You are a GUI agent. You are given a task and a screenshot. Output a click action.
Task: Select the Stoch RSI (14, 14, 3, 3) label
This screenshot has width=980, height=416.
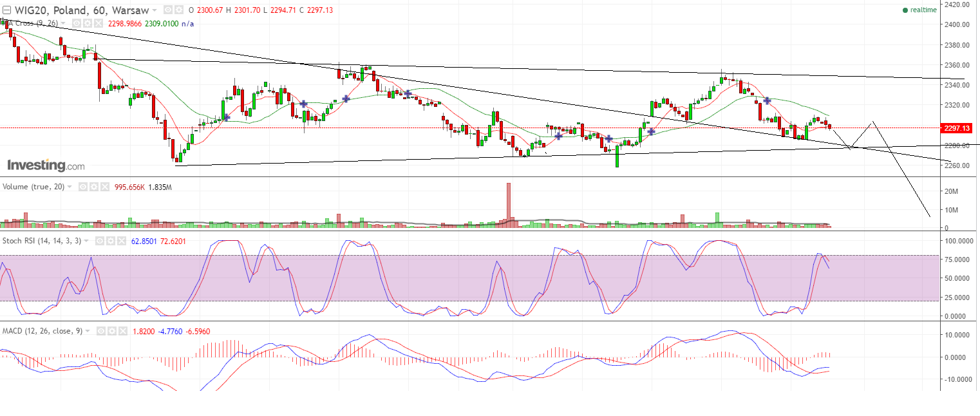tap(42, 241)
